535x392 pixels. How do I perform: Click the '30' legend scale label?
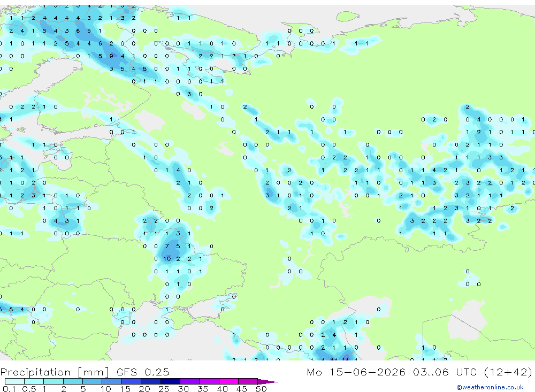coord(183,389)
